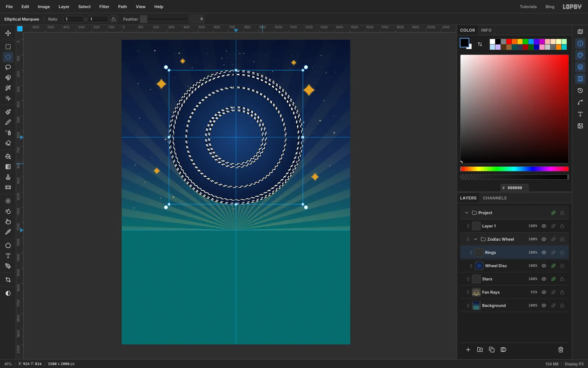Collapse the Zodiac Wheel folder

pyautogui.click(x=476, y=239)
